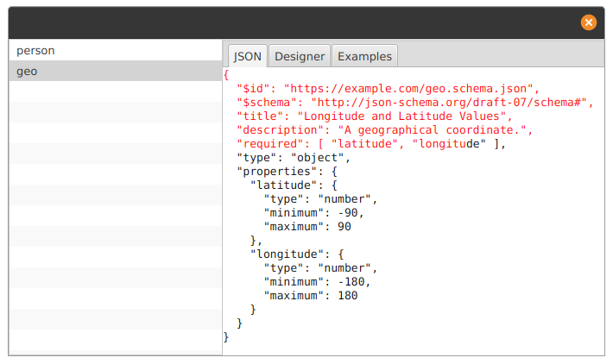Screen dimensions: 613x364
Task: Click the required array line
Action: click(371, 144)
